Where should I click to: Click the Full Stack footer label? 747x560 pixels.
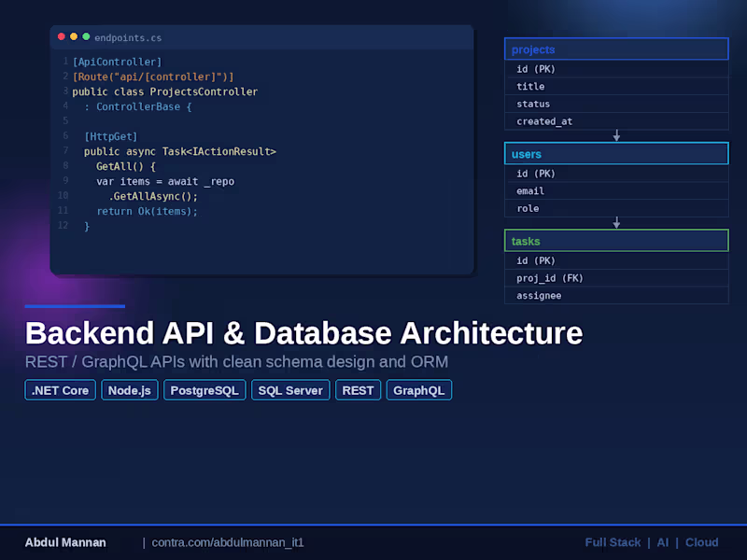(x=613, y=542)
